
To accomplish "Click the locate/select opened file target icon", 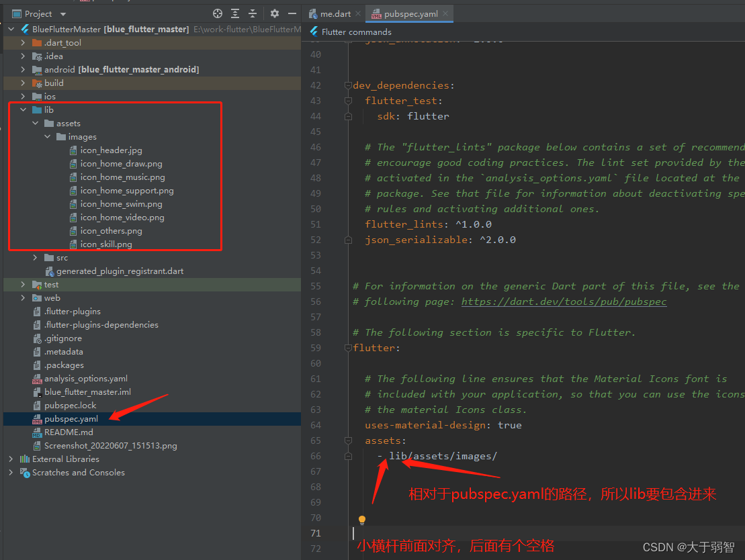I will coord(218,13).
